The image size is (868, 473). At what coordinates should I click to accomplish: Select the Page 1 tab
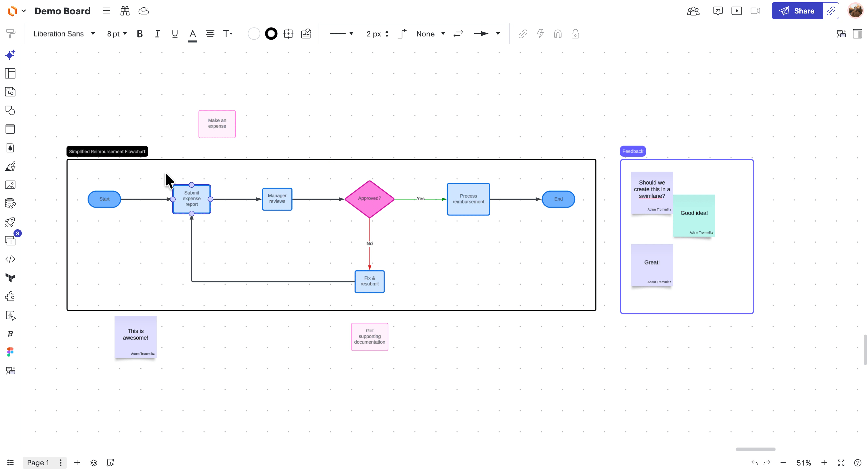coord(38,463)
